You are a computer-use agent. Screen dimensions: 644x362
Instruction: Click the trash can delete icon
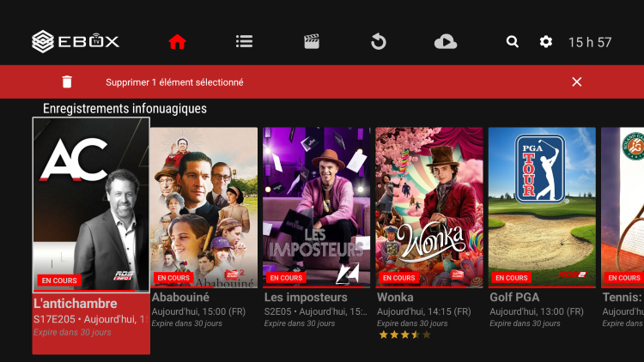pyautogui.click(x=67, y=82)
